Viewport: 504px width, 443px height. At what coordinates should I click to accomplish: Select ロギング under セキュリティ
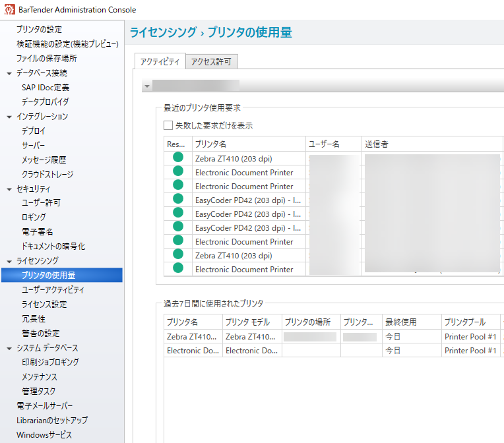(34, 217)
